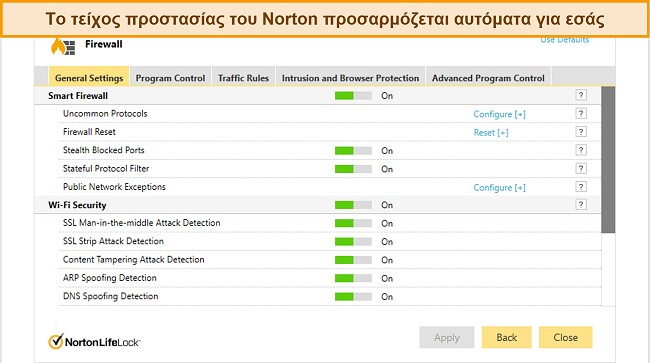This screenshot has width=650, height=363.
Task: Toggle DNS Spoofing Detection switch
Action: (353, 297)
